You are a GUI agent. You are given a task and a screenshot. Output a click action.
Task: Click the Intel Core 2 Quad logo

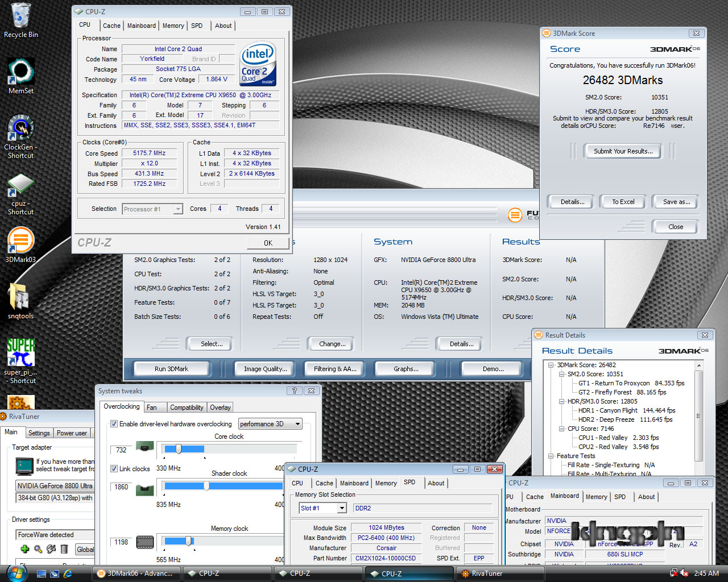258,64
